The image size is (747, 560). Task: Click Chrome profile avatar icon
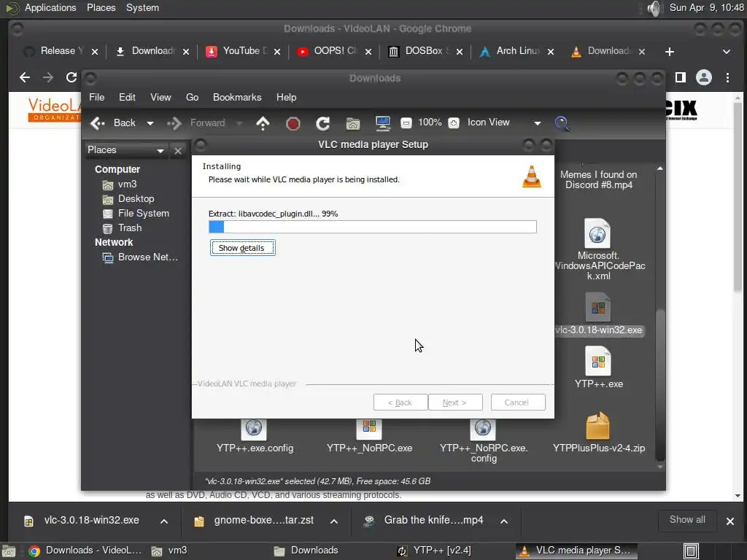[704, 77]
